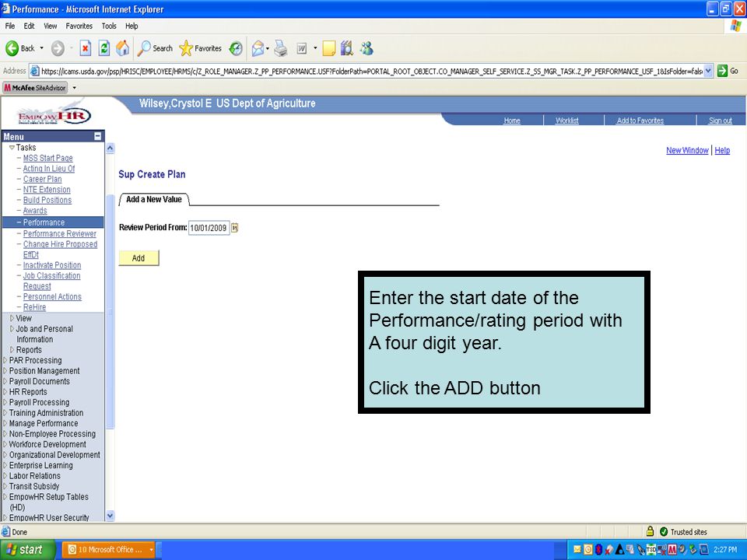Open the Career Plan link
This screenshot has width=747, height=560.
42,179
